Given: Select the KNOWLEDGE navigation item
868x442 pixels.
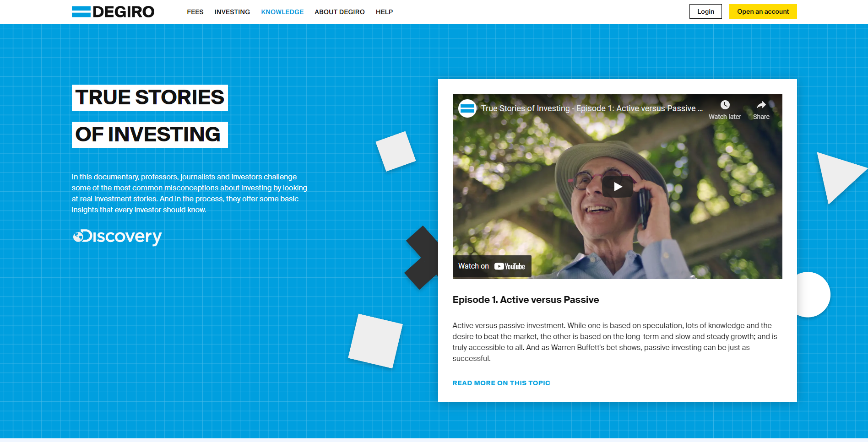Looking at the screenshot, I should tap(282, 12).
